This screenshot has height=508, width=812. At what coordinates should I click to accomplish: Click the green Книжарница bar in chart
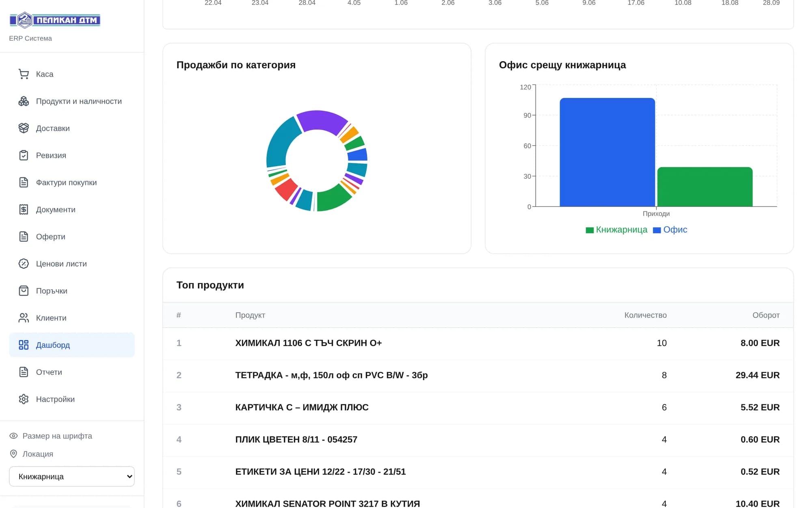tap(705, 187)
